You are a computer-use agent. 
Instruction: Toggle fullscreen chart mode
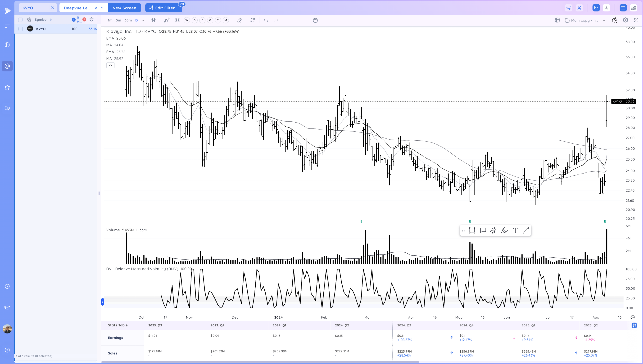point(636,20)
